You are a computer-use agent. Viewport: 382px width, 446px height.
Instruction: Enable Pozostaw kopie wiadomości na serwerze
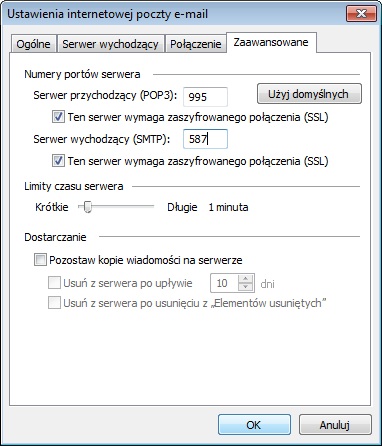[x=40, y=260]
